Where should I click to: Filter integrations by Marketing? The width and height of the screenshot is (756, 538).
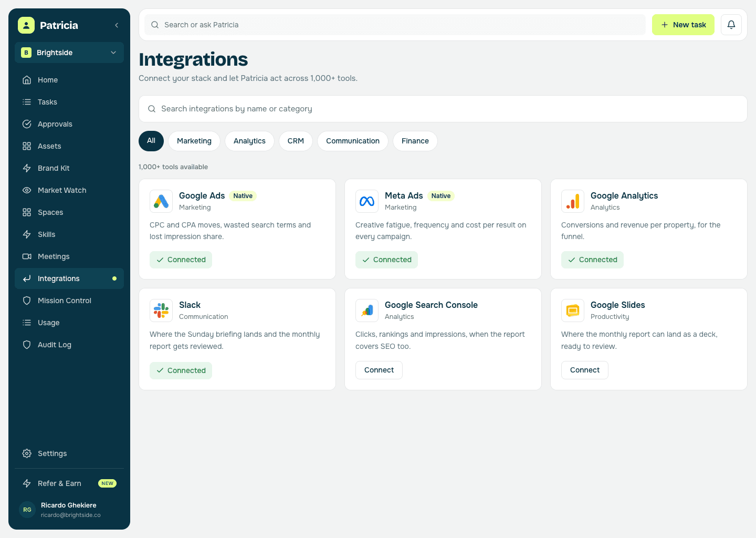194,141
